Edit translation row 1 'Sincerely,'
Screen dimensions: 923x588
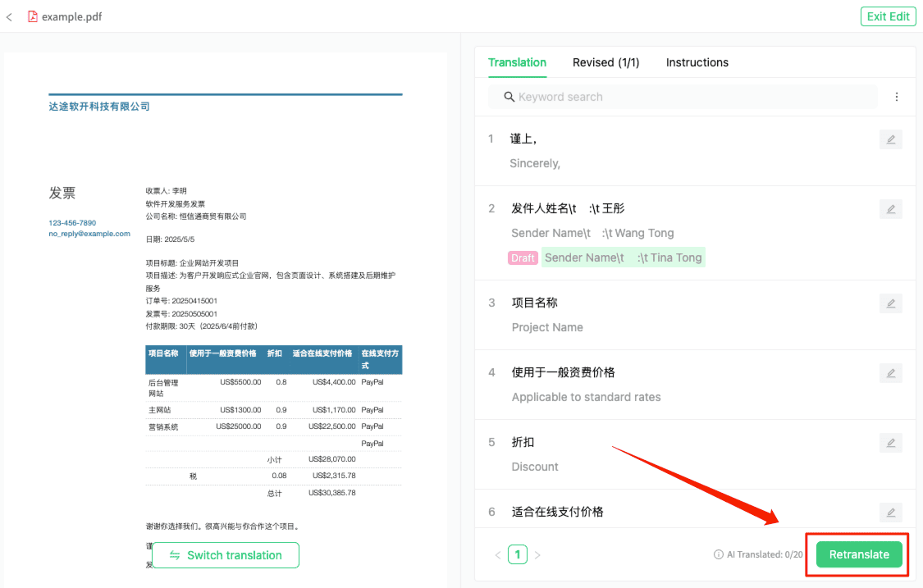pyautogui.click(x=890, y=139)
